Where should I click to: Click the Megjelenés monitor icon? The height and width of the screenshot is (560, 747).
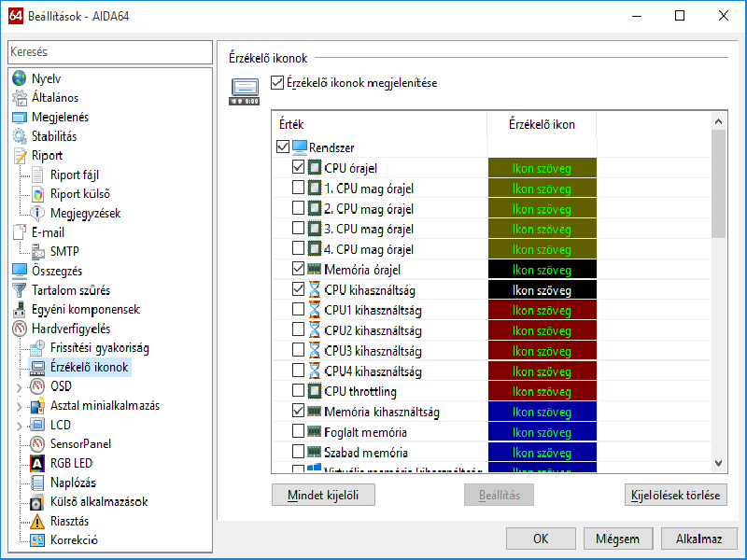[x=19, y=118]
